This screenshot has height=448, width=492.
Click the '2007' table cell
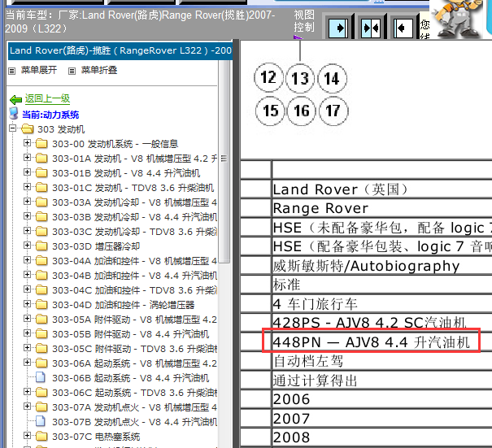click(x=382, y=419)
